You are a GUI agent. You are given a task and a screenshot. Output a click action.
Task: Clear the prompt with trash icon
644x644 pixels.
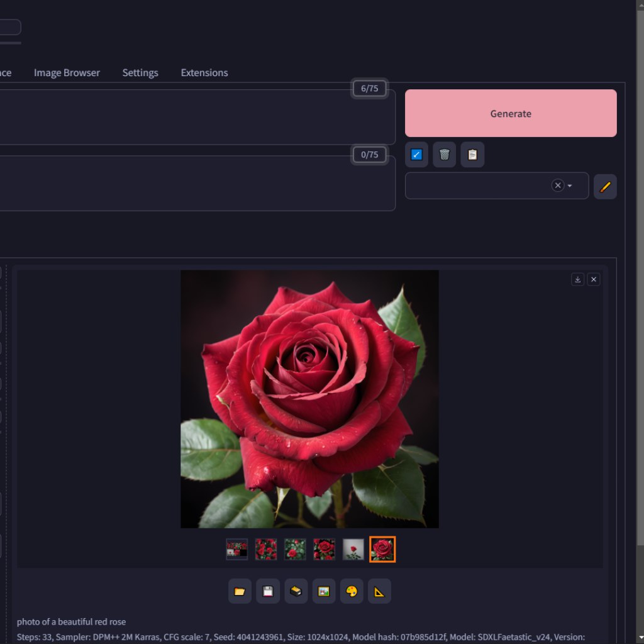point(444,155)
